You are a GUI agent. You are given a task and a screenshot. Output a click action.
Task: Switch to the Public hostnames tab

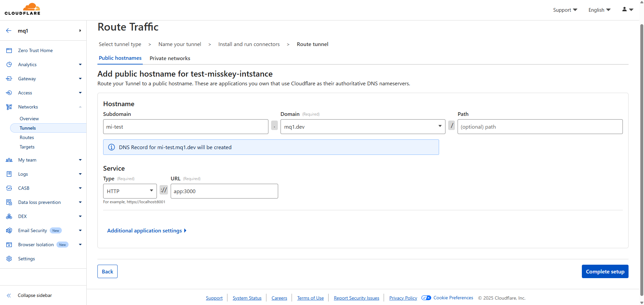[120, 58]
